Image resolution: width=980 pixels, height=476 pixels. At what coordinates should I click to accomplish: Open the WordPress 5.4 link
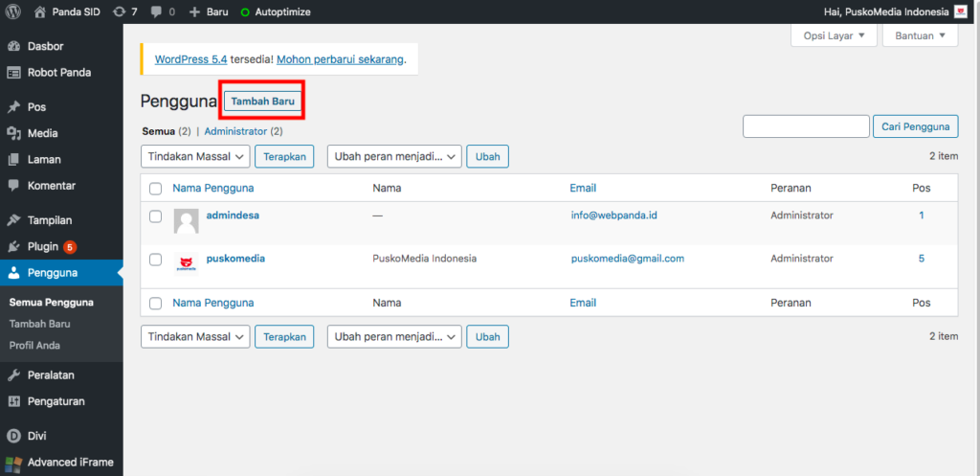(190, 60)
